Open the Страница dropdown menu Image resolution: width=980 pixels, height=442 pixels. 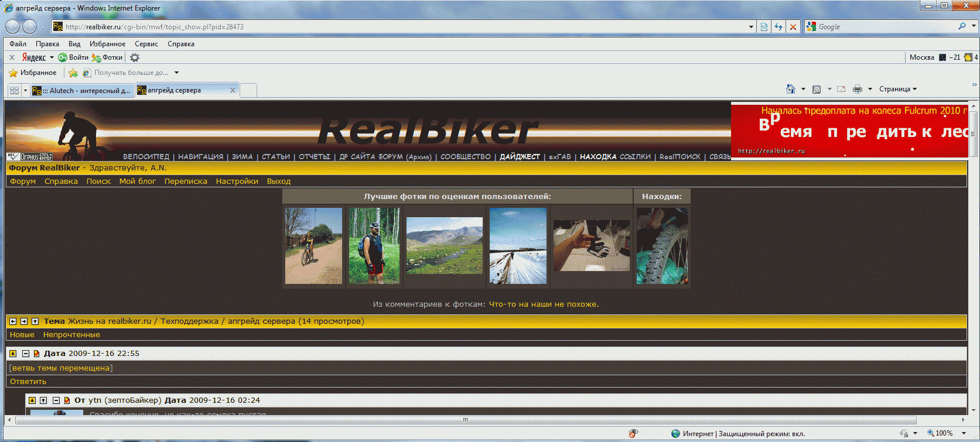(897, 89)
